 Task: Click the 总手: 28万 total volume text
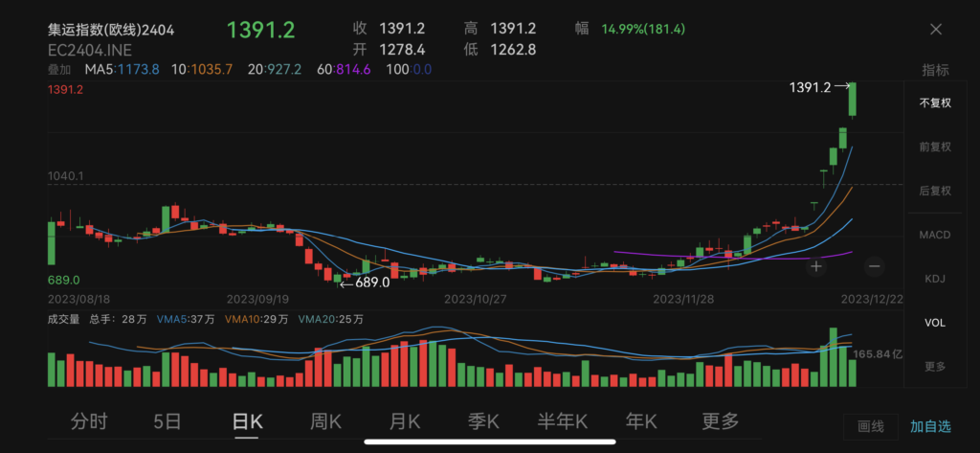tap(118, 319)
